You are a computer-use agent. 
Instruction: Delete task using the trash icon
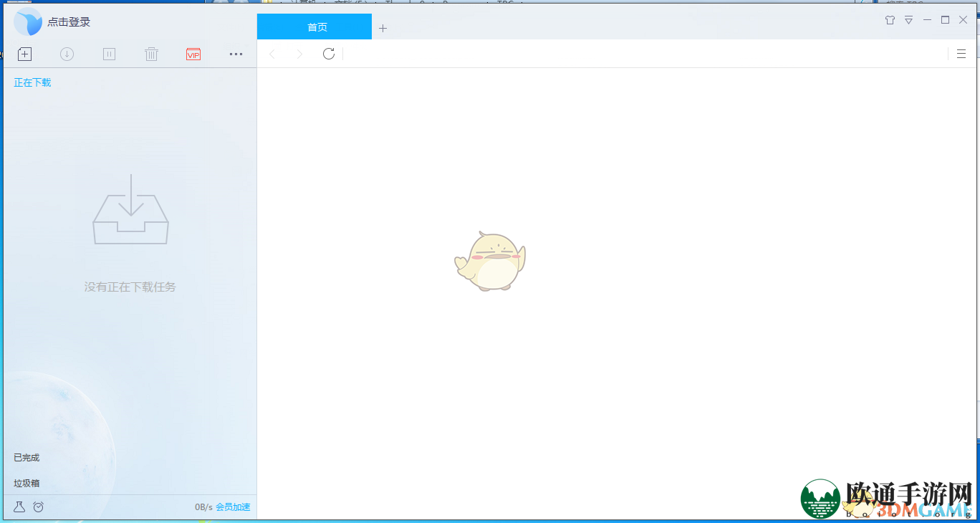(151, 54)
